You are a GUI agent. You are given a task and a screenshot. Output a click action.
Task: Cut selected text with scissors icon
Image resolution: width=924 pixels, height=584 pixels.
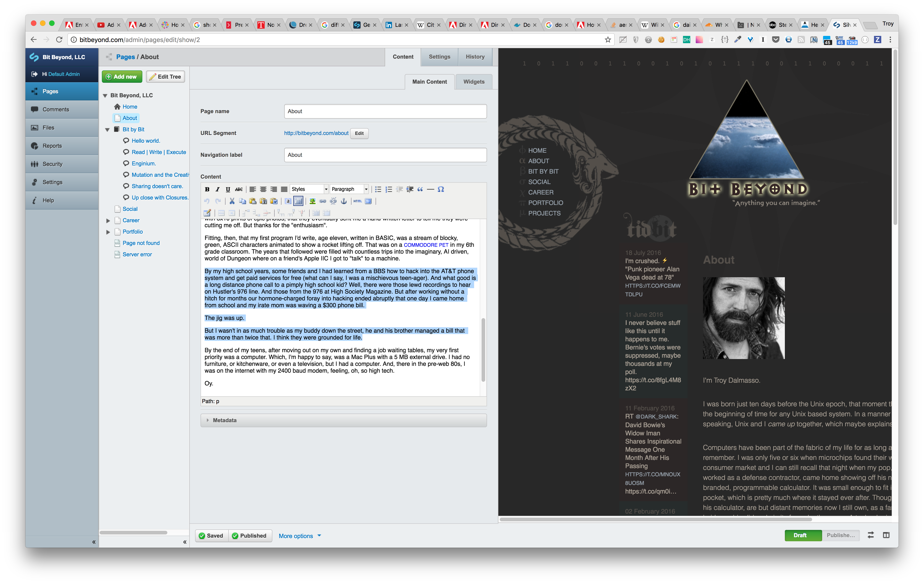click(232, 201)
